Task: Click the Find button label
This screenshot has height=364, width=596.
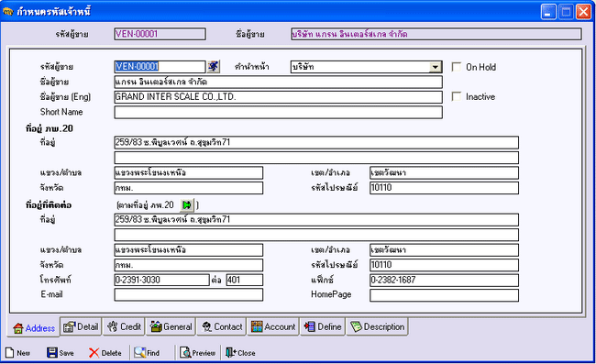Action: click(153, 353)
